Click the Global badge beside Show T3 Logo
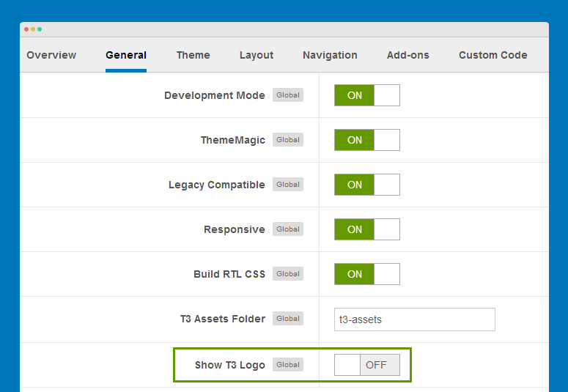 288,364
